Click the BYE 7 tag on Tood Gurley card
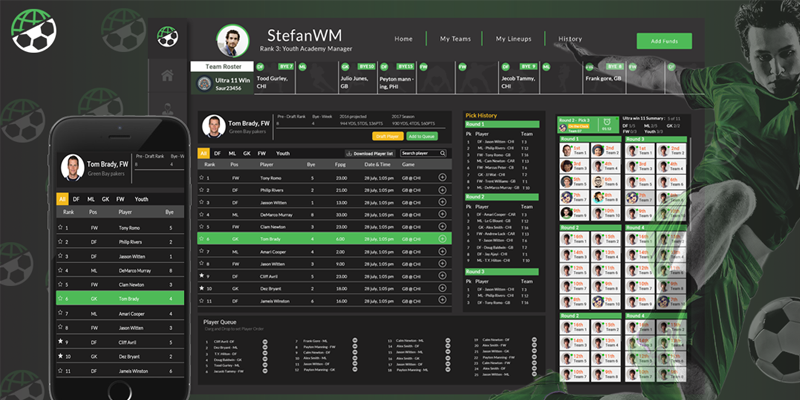The width and height of the screenshot is (800, 400). click(286, 66)
